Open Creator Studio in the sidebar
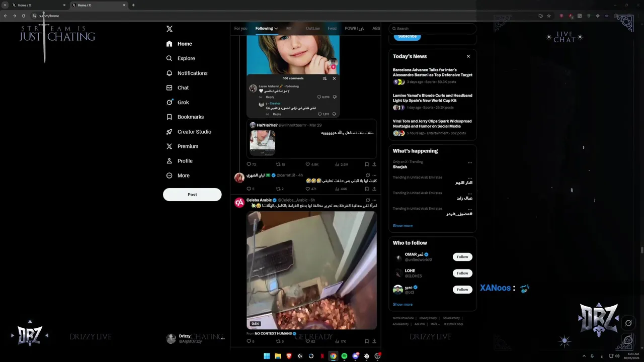Viewport: 644px width, 362px height. click(189, 132)
